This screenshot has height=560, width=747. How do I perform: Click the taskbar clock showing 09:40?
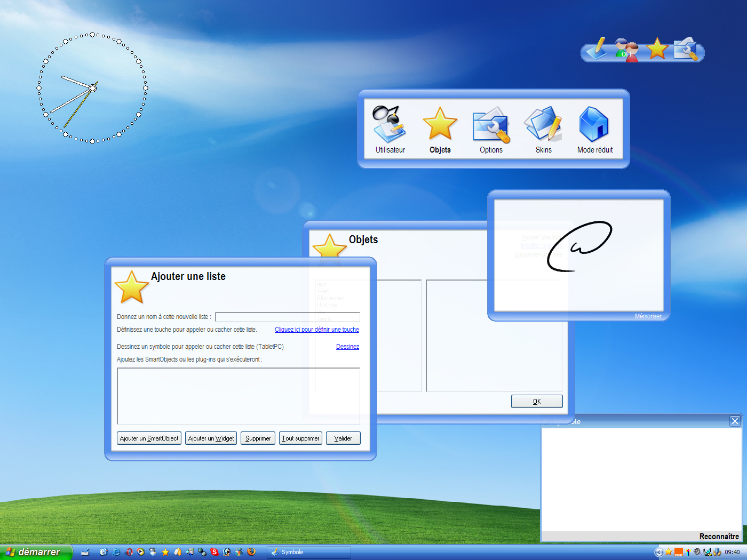coord(732,552)
